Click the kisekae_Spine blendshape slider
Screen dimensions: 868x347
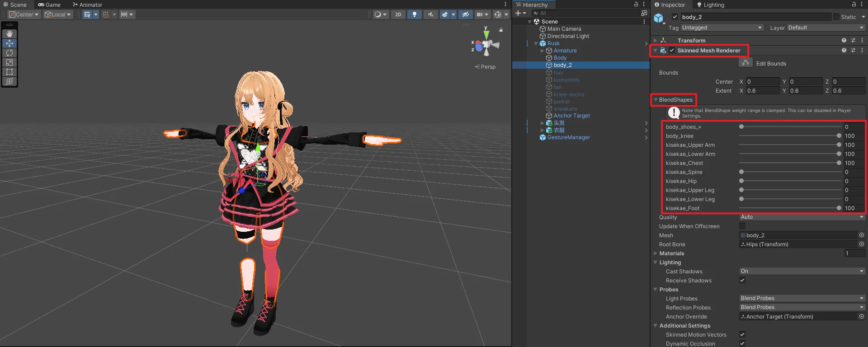click(790, 172)
